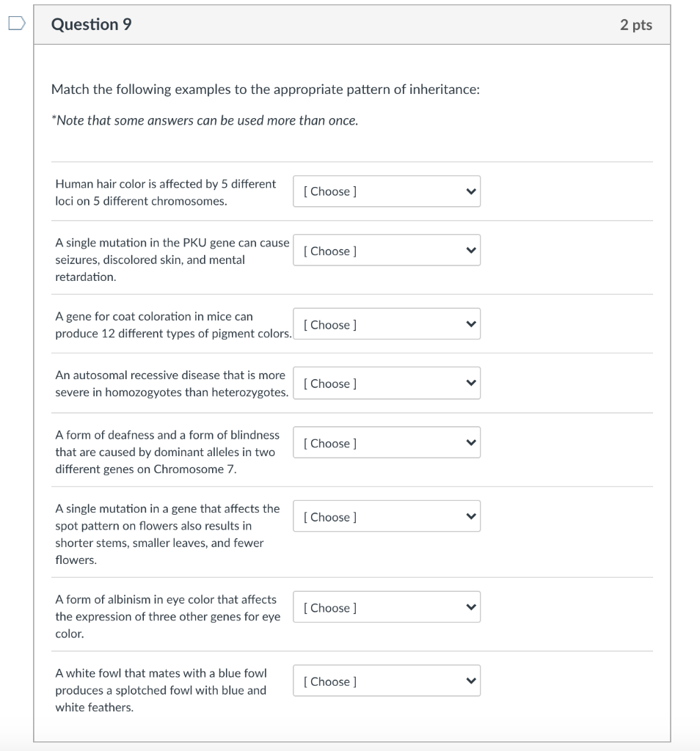Click the 2 pts label
The height and width of the screenshot is (751, 700).
pyautogui.click(x=635, y=25)
